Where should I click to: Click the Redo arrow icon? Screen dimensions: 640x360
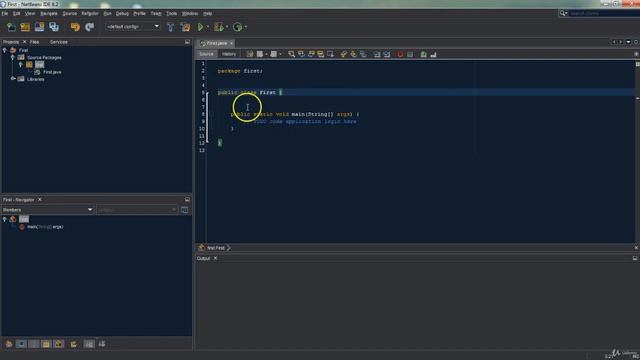pos(89,27)
